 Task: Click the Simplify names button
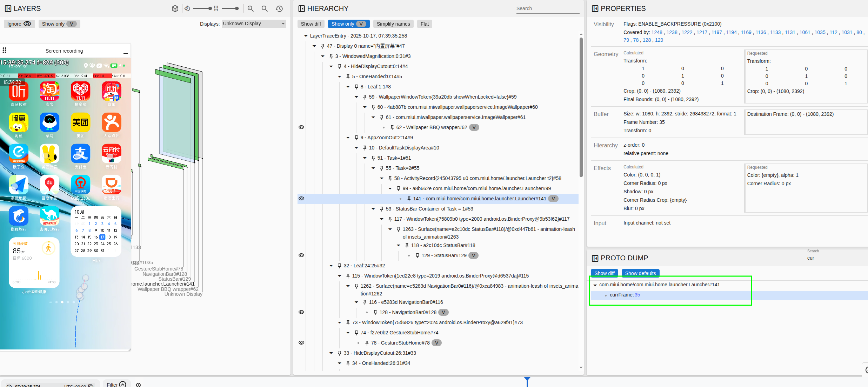[x=393, y=24]
